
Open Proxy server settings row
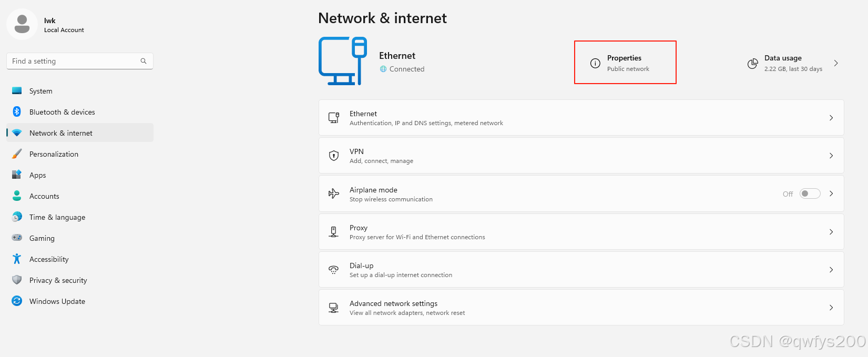tap(581, 232)
